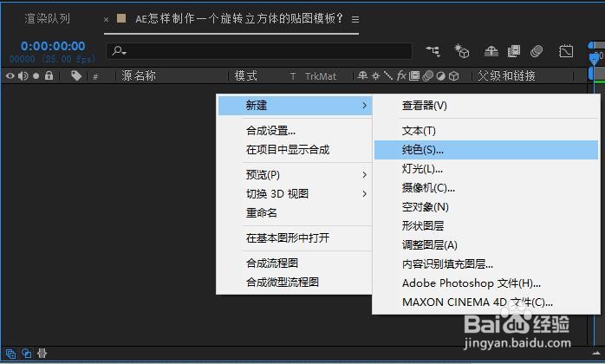Image resolution: width=605 pixels, height=364 pixels.
Task: Select the AE怎样制作一个旋转立方体的贴图模板 composition tab
Action: click(239, 18)
